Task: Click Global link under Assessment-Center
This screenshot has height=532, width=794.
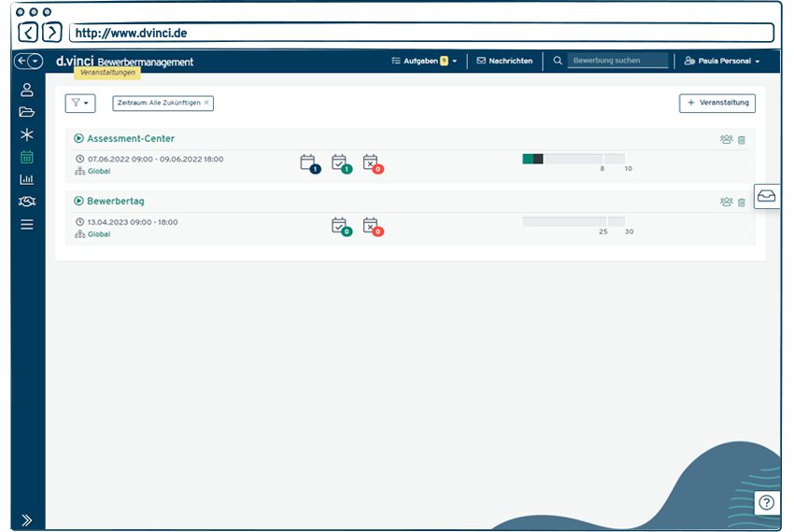Action: pyautogui.click(x=99, y=171)
